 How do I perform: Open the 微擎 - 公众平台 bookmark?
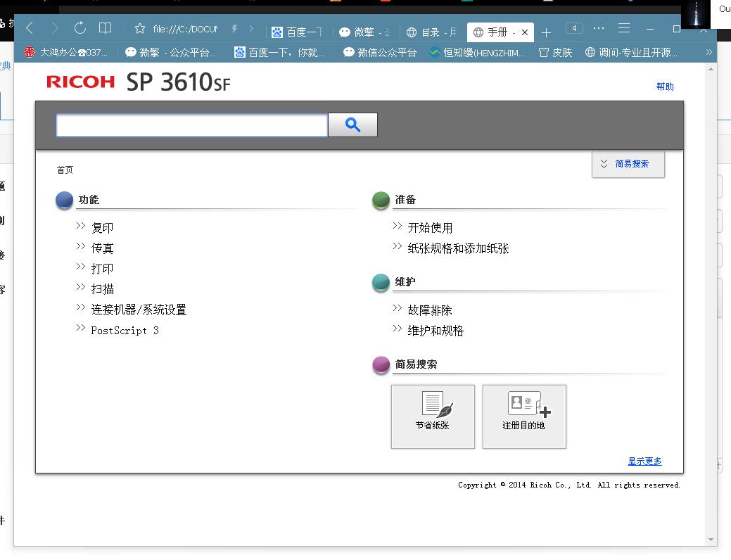tap(171, 53)
